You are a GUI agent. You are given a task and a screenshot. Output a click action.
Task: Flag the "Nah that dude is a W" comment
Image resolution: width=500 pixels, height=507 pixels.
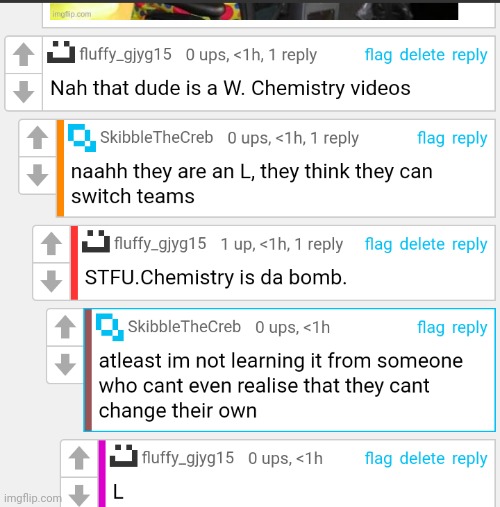pos(378,55)
